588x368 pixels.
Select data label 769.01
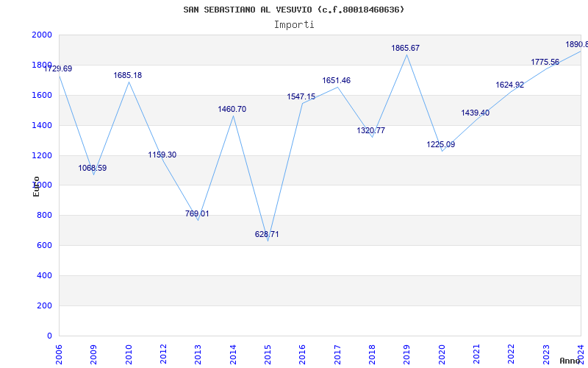(197, 214)
